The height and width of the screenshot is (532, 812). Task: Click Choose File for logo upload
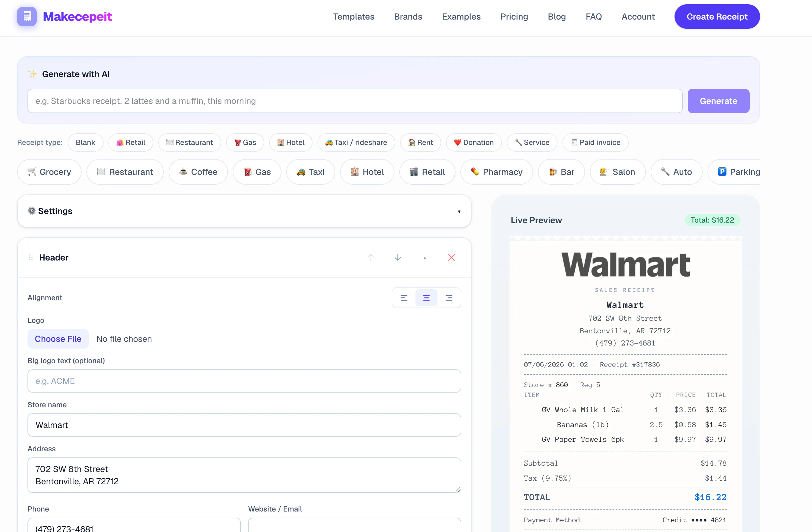coord(58,339)
